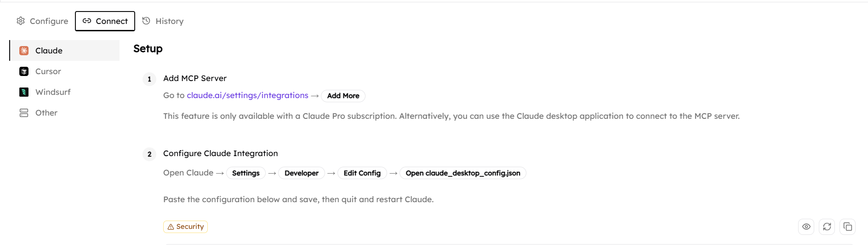Regenerate config using the refresh icon
The image size is (868, 245).
827,227
